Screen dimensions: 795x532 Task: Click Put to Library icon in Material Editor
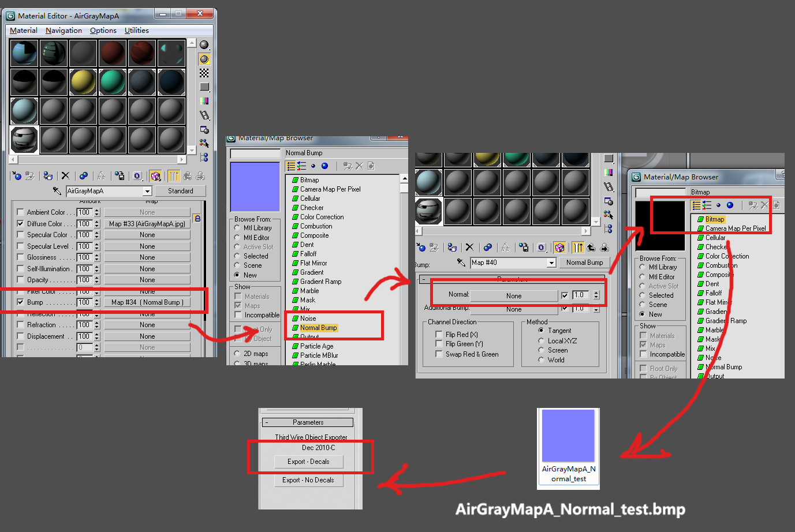tap(120, 176)
